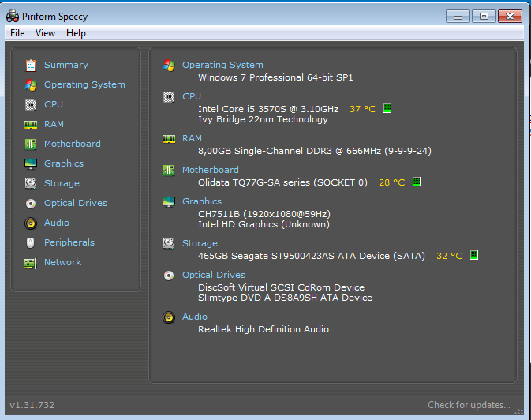Click Optical Drives heading link in summary
The height and width of the screenshot is (420, 531).
214,275
